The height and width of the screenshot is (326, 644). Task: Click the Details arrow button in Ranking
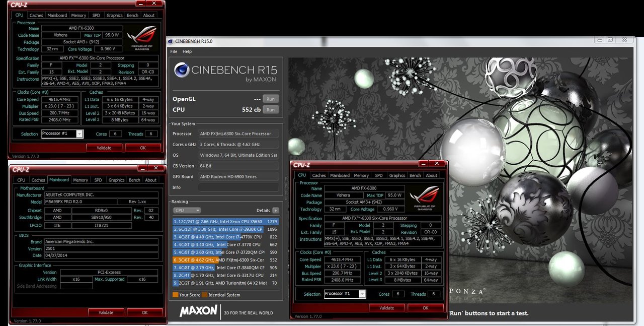click(276, 210)
